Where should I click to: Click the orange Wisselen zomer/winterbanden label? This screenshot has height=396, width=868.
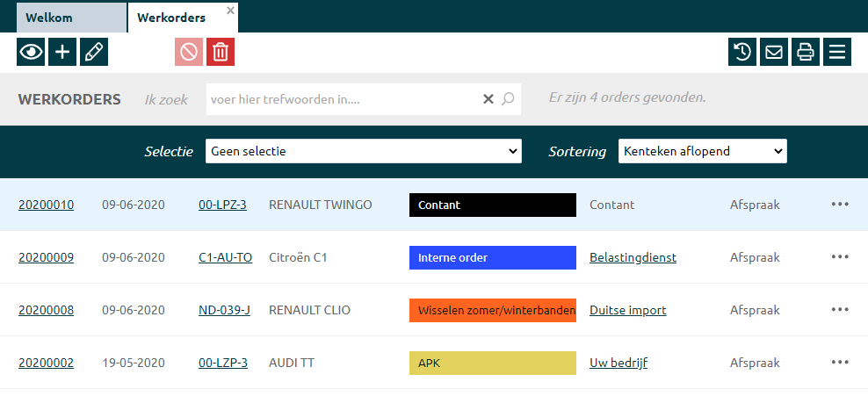[x=492, y=310]
